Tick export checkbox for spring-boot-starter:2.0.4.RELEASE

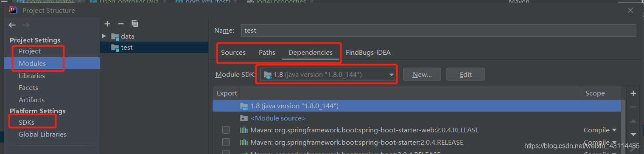pos(226,142)
